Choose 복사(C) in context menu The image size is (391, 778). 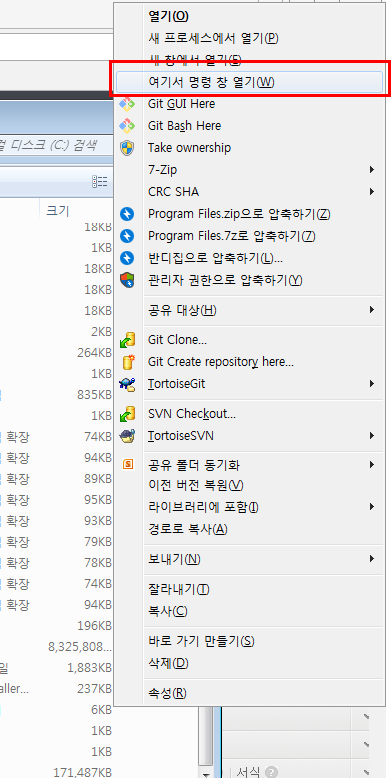[x=250, y=611]
